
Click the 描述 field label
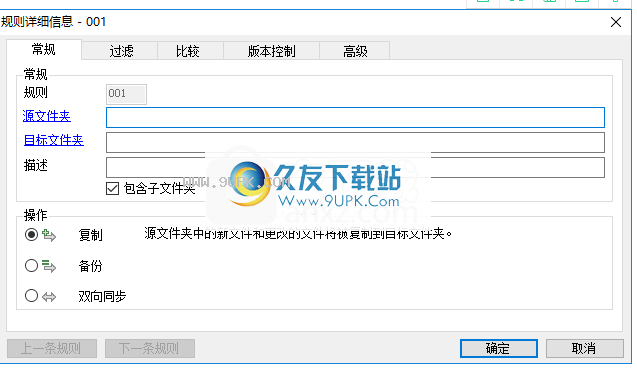point(36,165)
